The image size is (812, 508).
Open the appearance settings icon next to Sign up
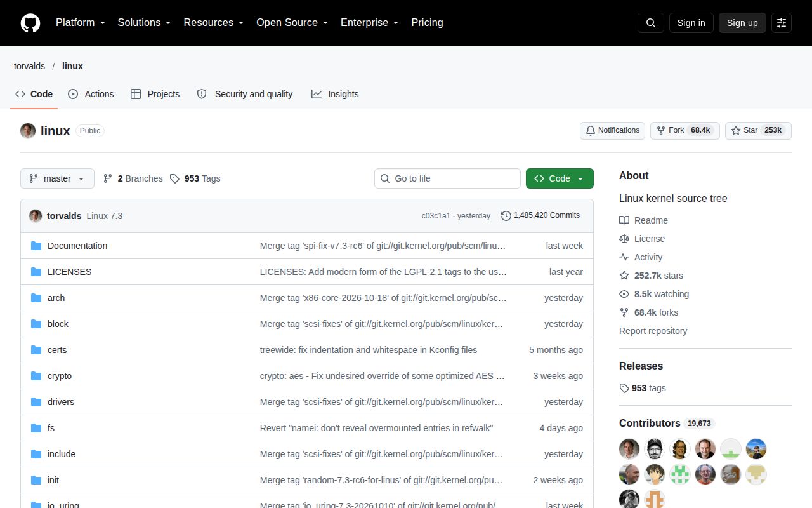point(782,23)
